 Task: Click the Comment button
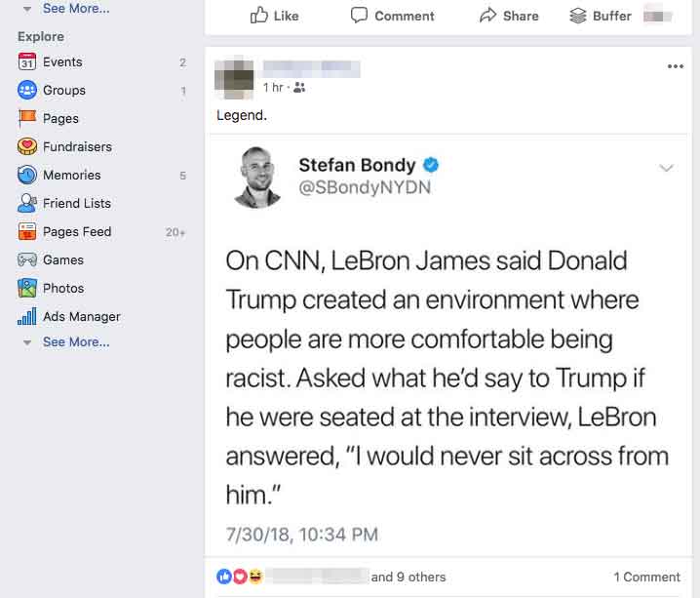(393, 16)
